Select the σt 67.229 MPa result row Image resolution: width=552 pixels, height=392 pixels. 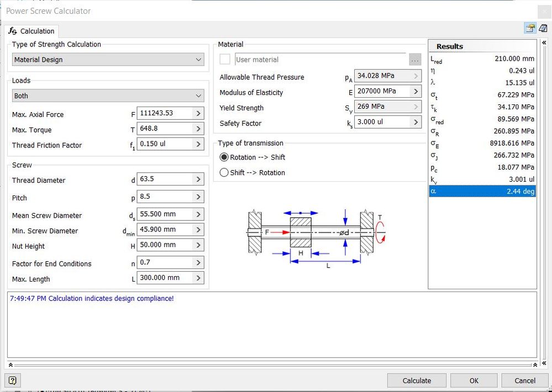coord(482,95)
